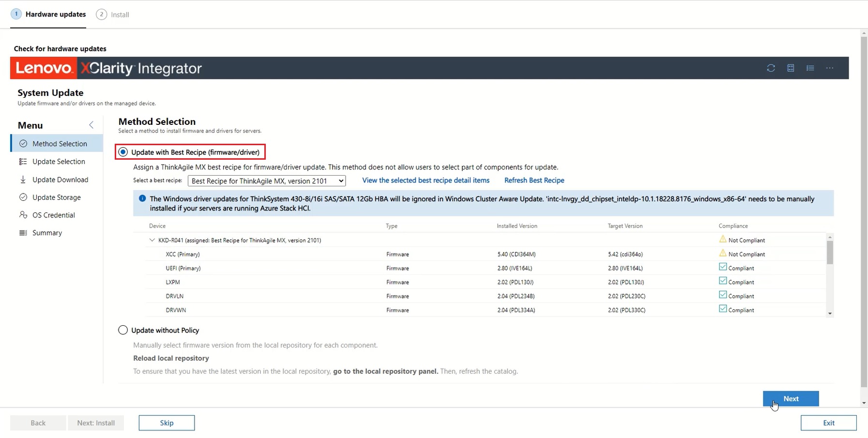Click the device table scrollbar thumb
Viewport: 868px width, 438px height.
(x=830, y=253)
